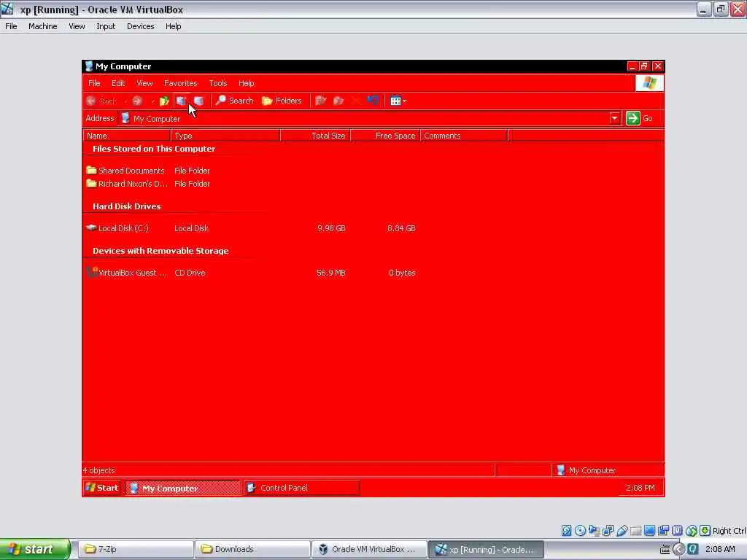Click the 'Devices with Removable Storage' group header
The height and width of the screenshot is (560, 747).
[x=160, y=251]
